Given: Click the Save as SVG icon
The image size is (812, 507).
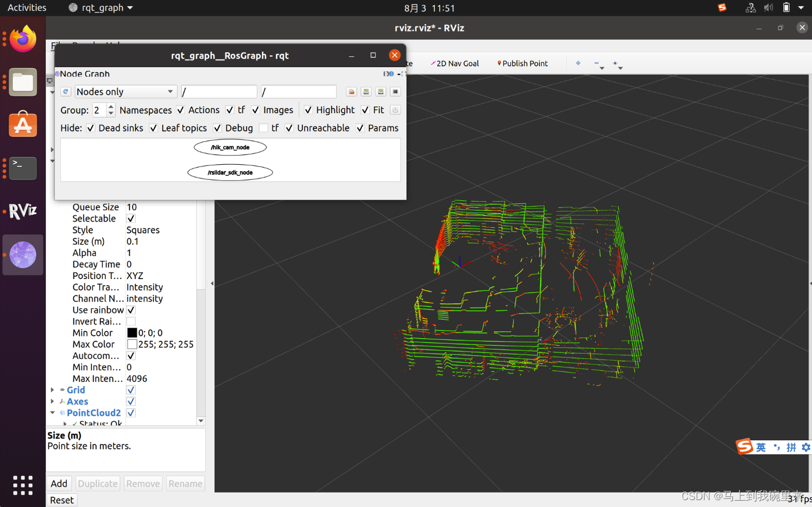Looking at the screenshot, I should click(380, 92).
